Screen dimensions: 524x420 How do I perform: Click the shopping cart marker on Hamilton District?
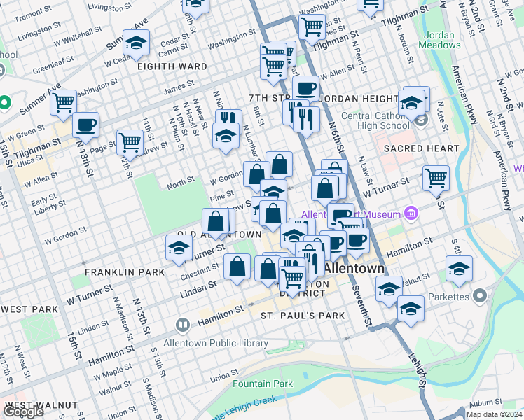tap(292, 279)
